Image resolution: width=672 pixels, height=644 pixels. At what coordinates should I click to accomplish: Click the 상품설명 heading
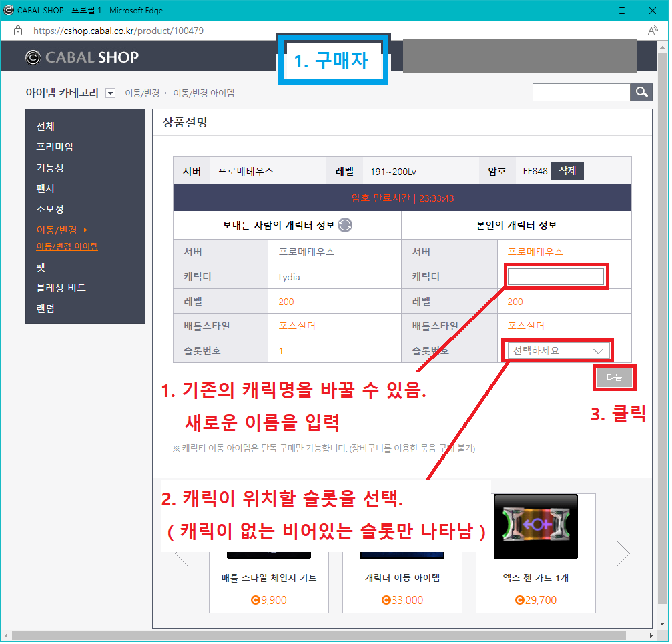tap(186, 123)
